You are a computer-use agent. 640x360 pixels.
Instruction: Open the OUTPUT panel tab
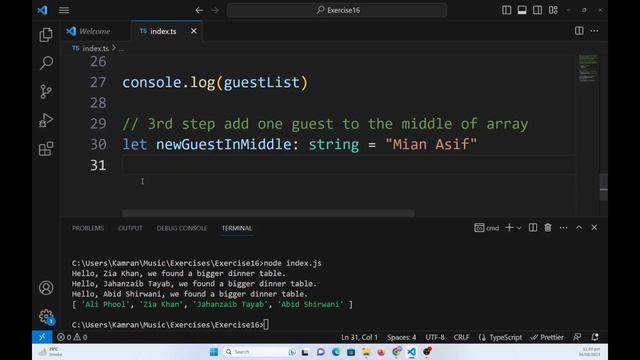[x=130, y=228]
